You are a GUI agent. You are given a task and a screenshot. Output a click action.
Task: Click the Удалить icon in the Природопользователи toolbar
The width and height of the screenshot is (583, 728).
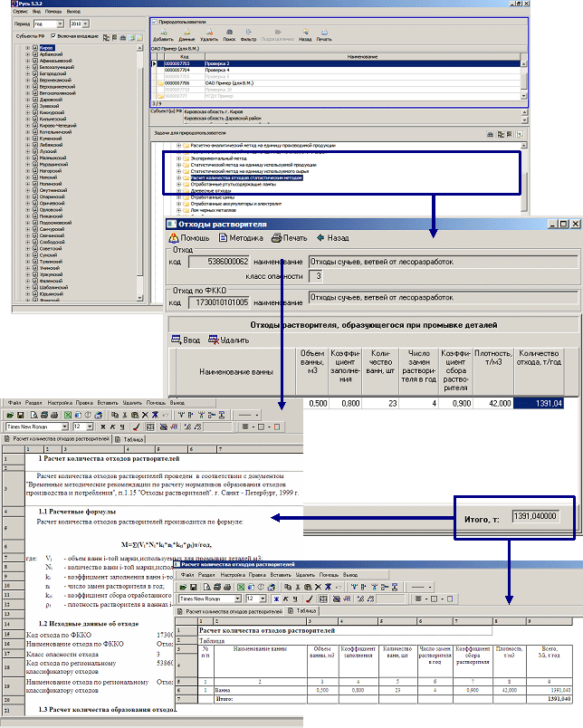[208, 34]
